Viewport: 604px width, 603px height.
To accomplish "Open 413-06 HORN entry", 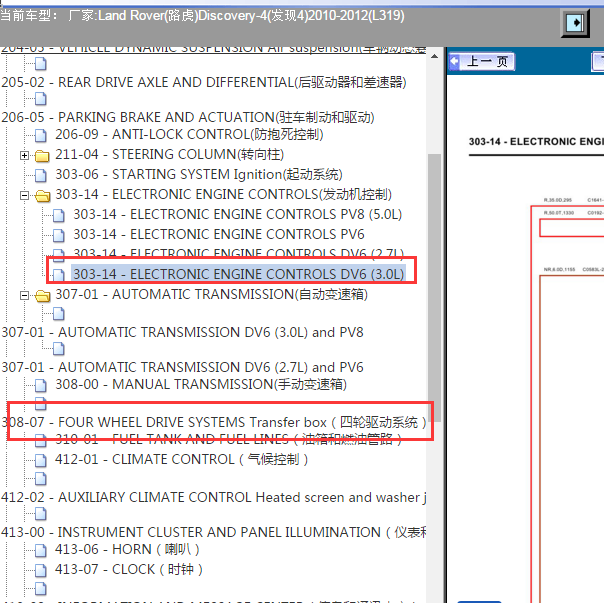I will pyautogui.click(x=128, y=549).
